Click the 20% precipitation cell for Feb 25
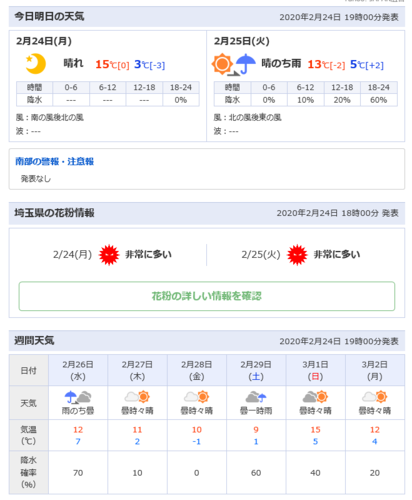The height and width of the screenshot is (500, 412). pyautogui.click(x=342, y=100)
